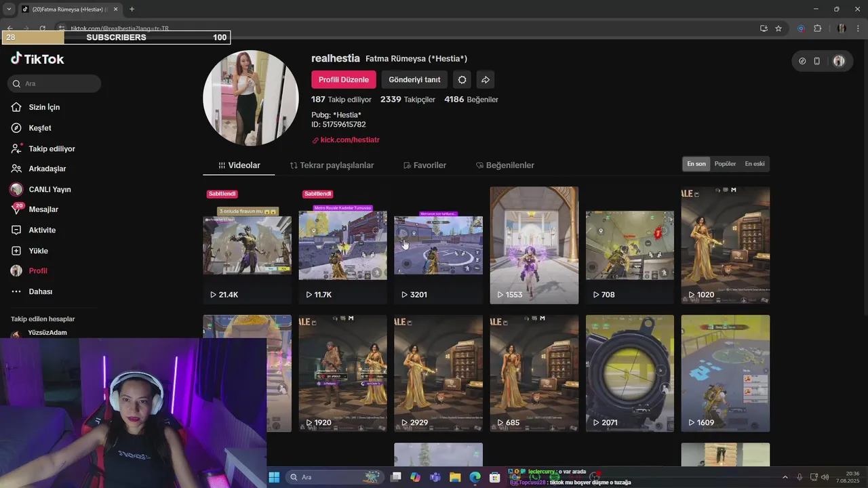Switch to the Beğenilenler tab
868x488 pixels.
point(505,165)
